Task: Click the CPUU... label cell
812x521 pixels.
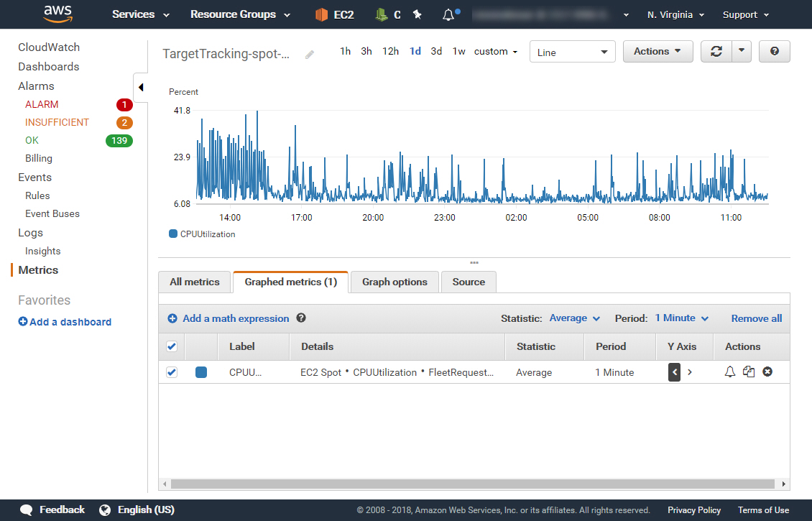Action: 246,372
